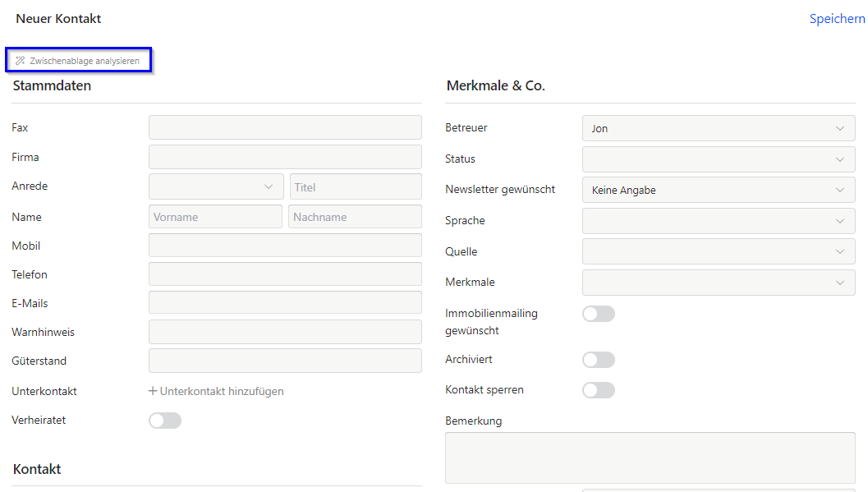
Task: Open the Quelle dropdown list
Action: [718, 251]
